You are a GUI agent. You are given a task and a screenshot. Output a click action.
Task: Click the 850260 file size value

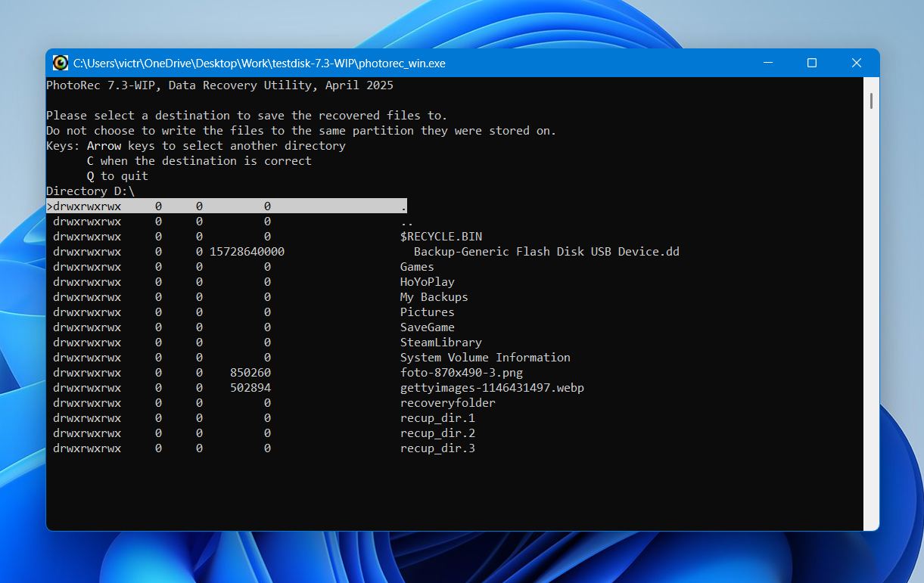click(250, 373)
